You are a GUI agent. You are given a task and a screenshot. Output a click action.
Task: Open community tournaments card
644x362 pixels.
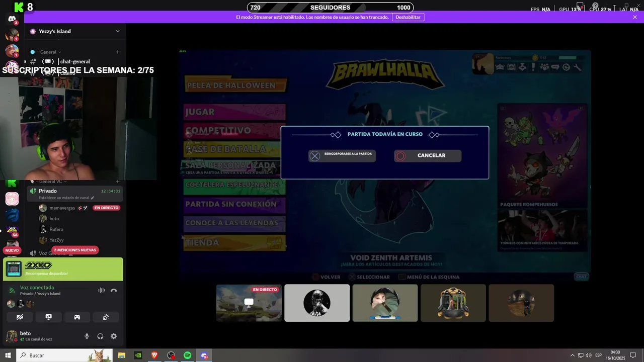click(542, 230)
